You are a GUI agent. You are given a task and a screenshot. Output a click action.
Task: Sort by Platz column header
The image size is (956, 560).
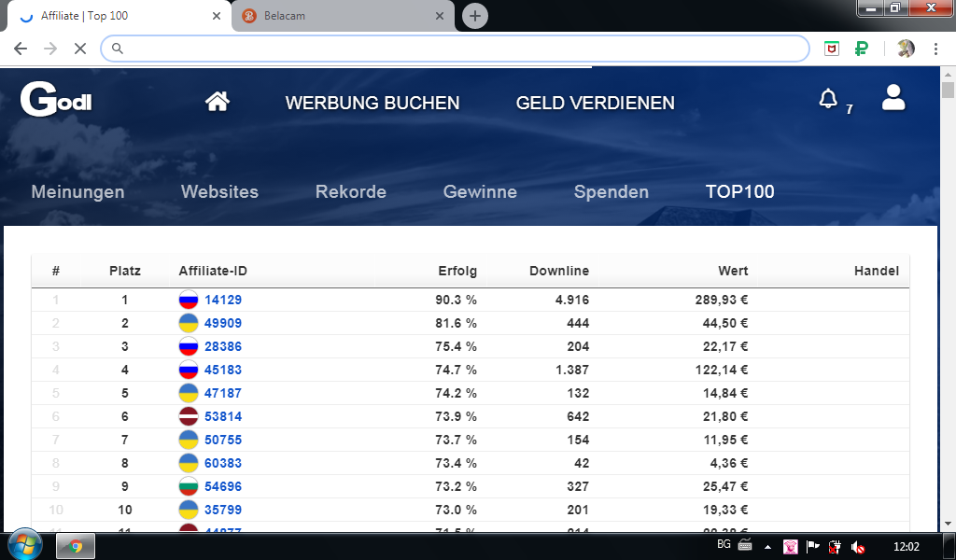(125, 272)
